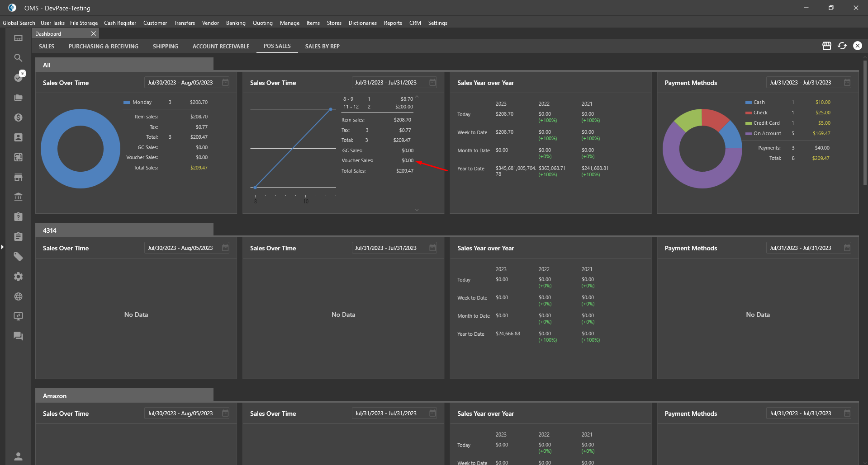Expand the left sidebar using arrow handle
The height and width of the screenshot is (465, 868).
2,247
